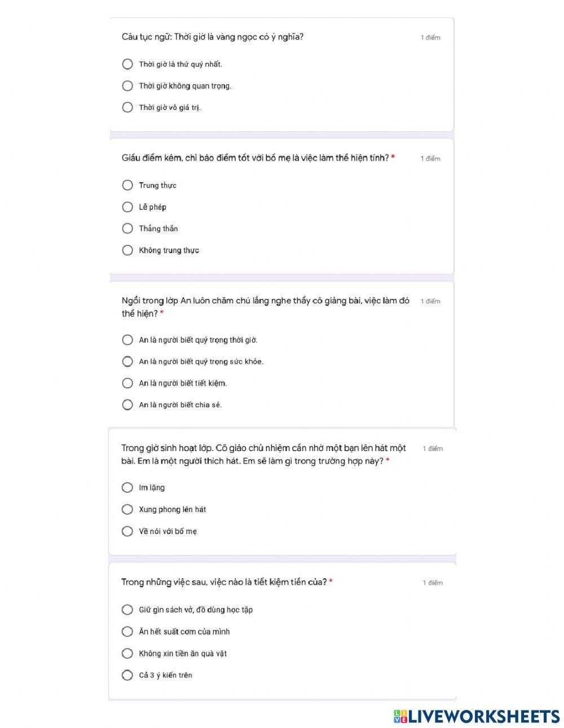Choose 'Thời giờ không quan trọng' radio button
This screenshot has width=564, height=728.
127,86
